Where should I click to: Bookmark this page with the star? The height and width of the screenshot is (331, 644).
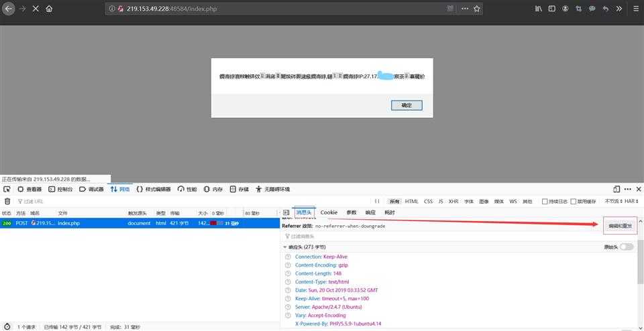(x=476, y=9)
